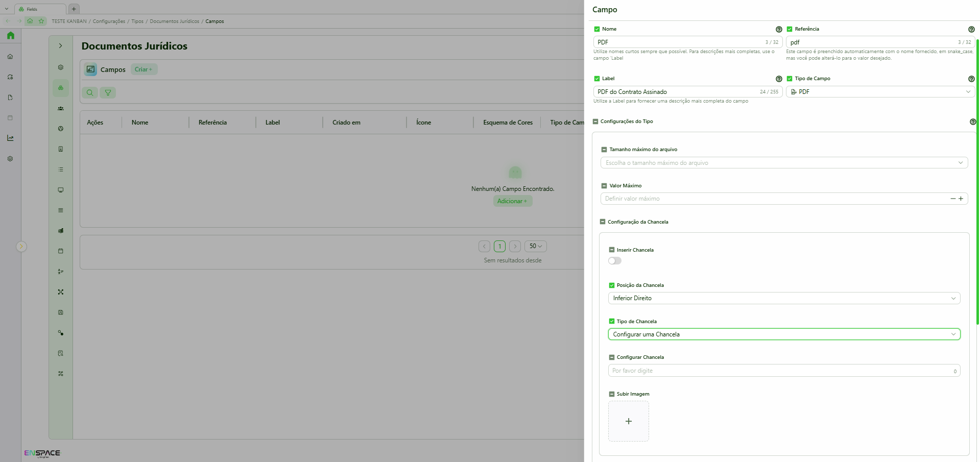Screen dimensions: 980x462
Task: Sort by the Criado em column header
Action: point(346,123)
